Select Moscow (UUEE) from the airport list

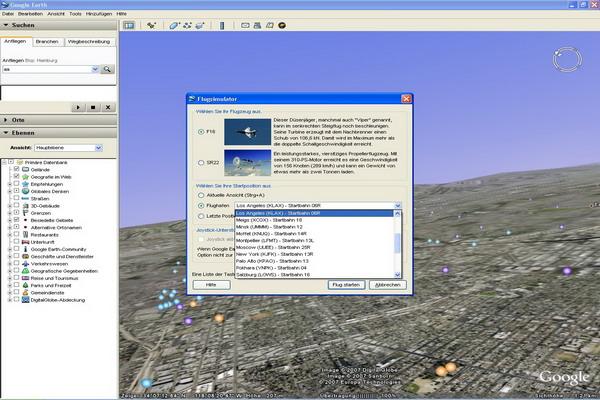tap(314, 247)
